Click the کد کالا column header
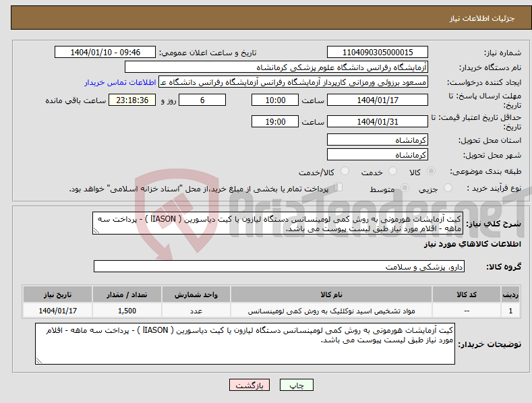 pyautogui.click(x=467, y=294)
